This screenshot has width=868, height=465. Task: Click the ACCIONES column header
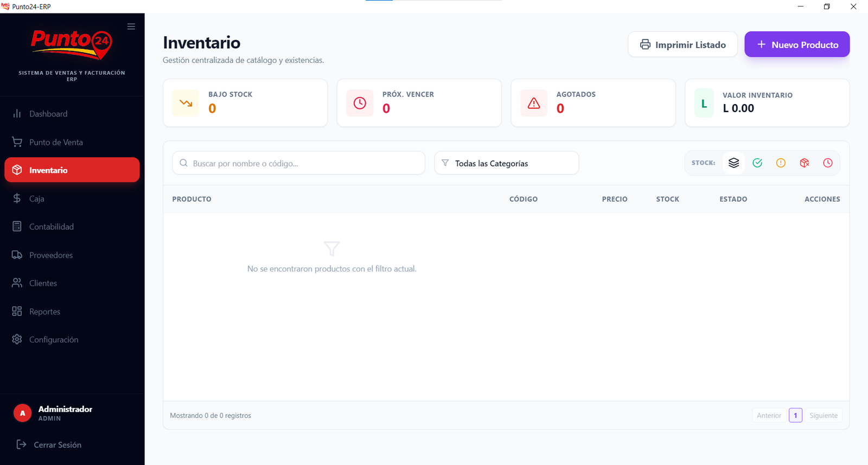click(822, 199)
